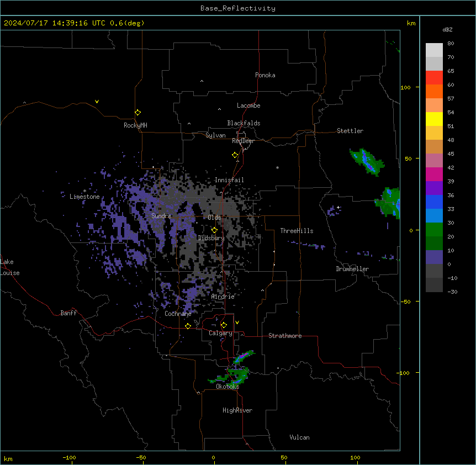Viewport: 476px width, 465px height.
Task: Click the yellow diamond marker south of RedDeer
Action: point(235,155)
